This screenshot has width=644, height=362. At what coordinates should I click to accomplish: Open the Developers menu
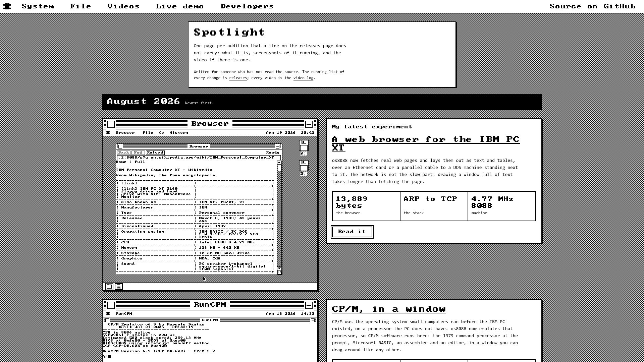click(x=247, y=6)
